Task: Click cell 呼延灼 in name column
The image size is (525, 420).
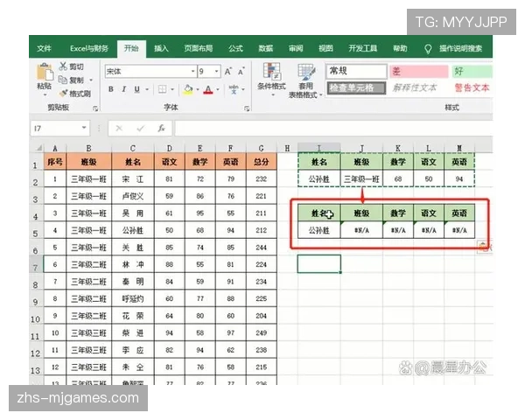Action: click(x=133, y=298)
